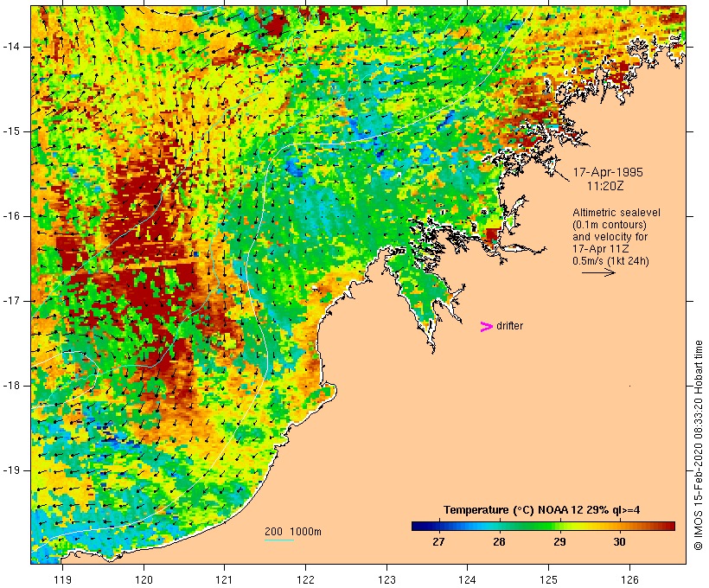The image size is (709, 588).
Task: Click the magenta drifter marker symbol
Action: click(x=486, y=327)
